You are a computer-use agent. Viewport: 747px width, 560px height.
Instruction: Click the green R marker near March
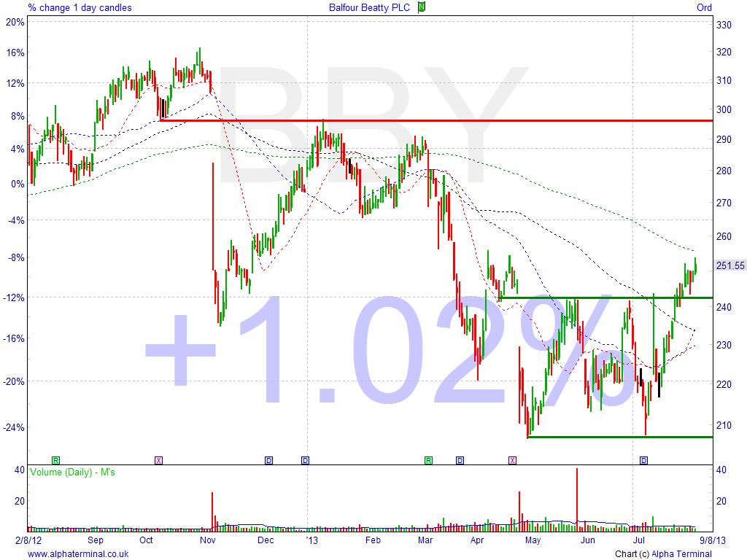[429, 460]
